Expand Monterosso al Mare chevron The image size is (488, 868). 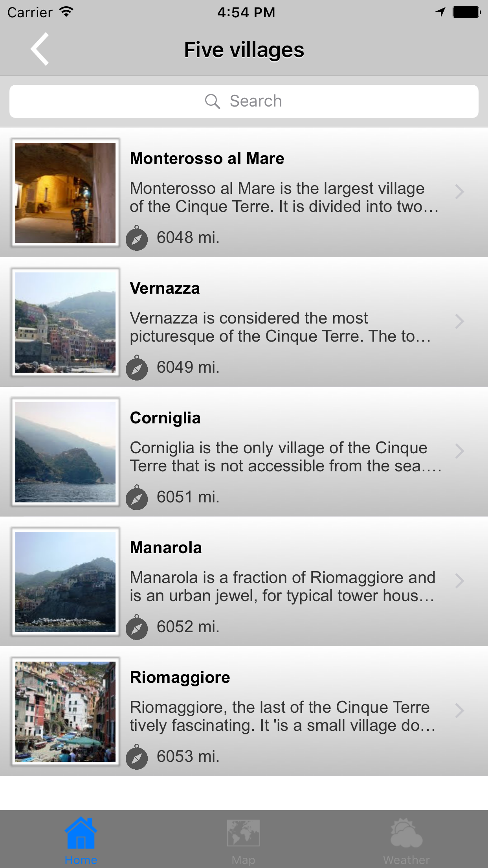pos(459,192)
